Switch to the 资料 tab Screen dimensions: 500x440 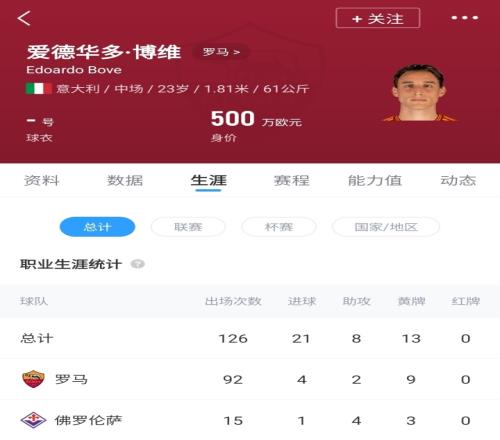42,181
